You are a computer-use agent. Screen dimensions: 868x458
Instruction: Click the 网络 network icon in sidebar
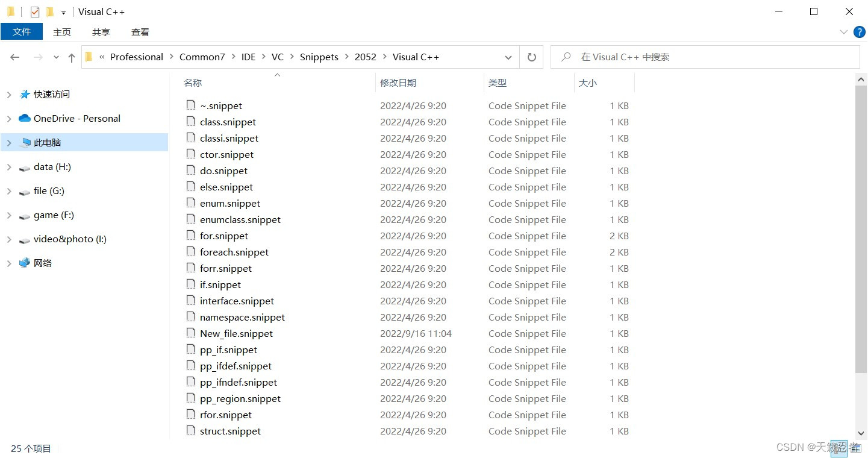pos(25,263)
